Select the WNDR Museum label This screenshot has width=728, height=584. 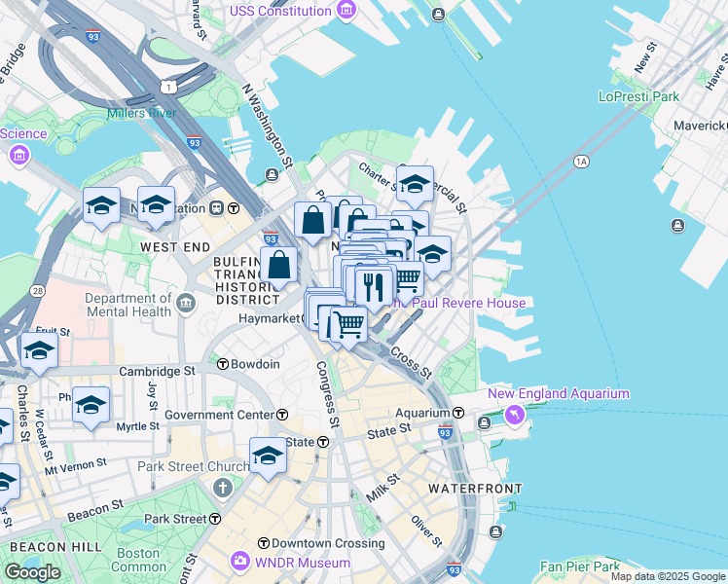click(303, 563)
